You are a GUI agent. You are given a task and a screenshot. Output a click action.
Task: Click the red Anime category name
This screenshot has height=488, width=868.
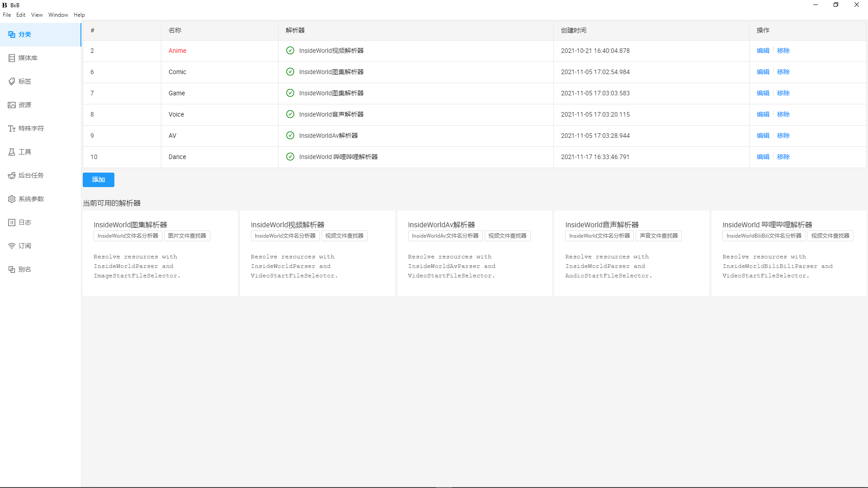pyautogui.click(x=177, y=51)
